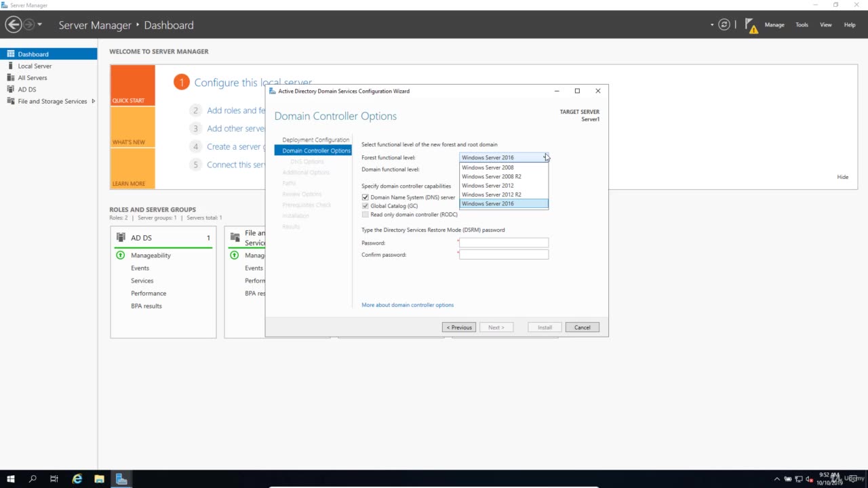
Task: Choose Windows Server 2008 from the list
Action: pyautogui.click(x=504, y=167)
